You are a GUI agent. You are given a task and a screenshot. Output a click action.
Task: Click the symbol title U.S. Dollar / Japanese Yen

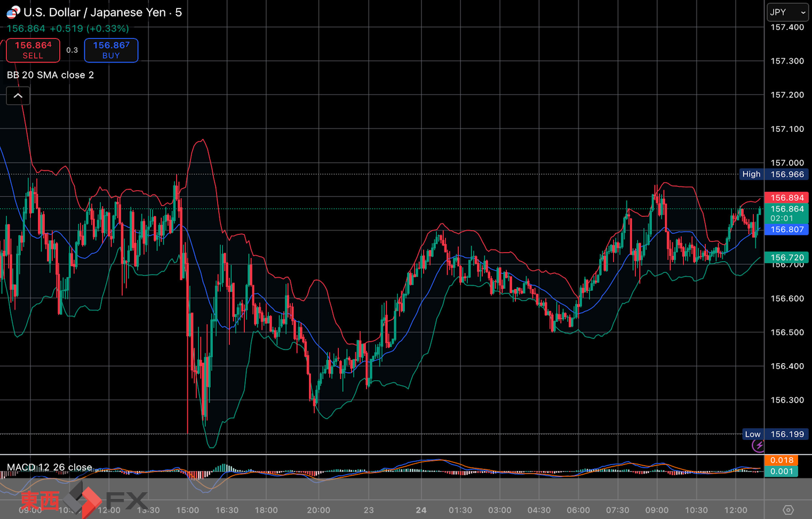[x=94, y=12]
